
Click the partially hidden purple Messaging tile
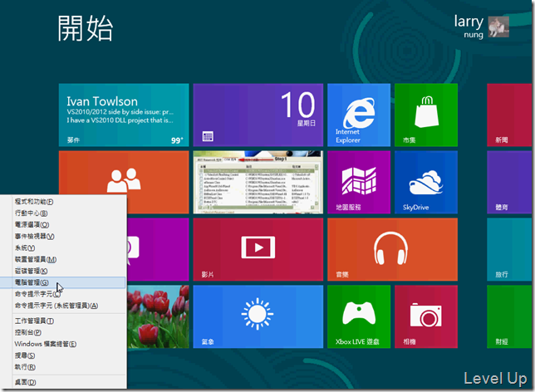point(158,249)
